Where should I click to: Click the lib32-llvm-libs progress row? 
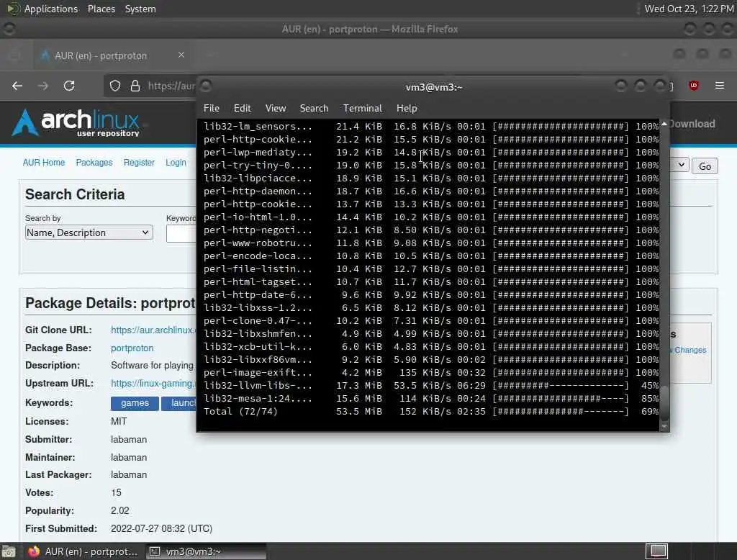point(430,386)
